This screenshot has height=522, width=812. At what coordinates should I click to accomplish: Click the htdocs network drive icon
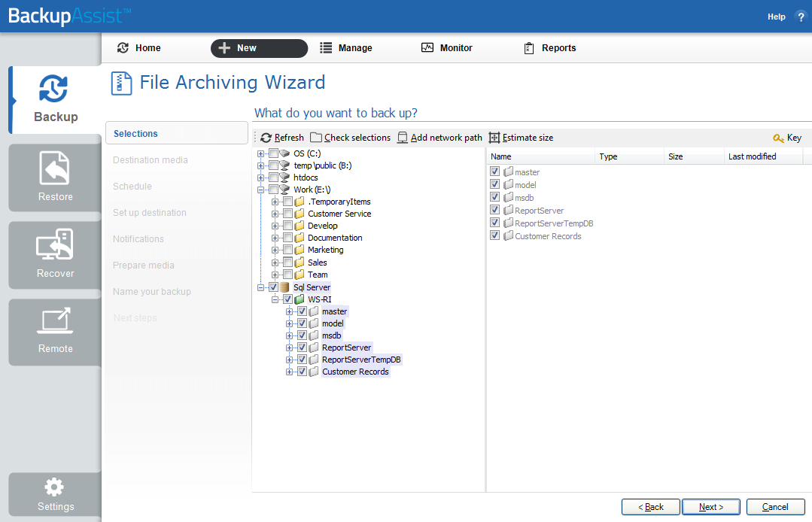click(284, 178)
